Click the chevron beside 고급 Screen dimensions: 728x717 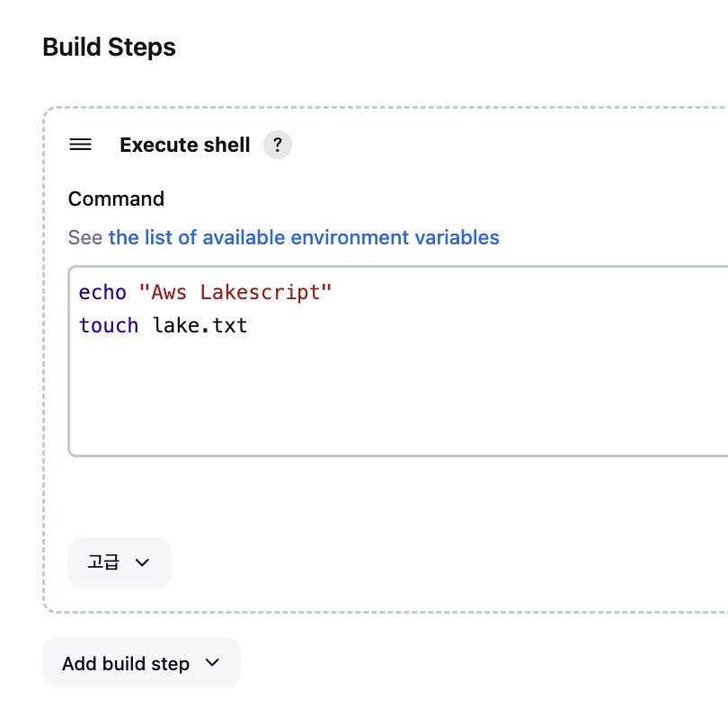141,562
